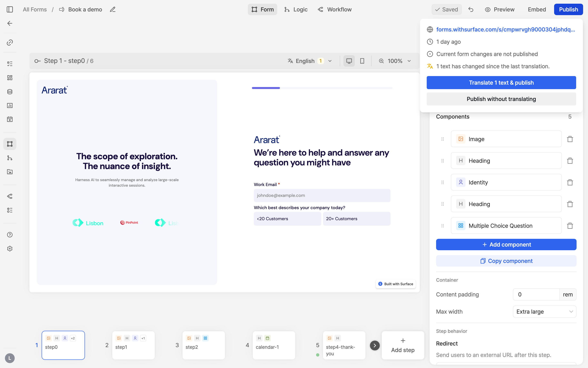Click the Embed button
The height and width of the screenshot is (368, 588).
pos(537,9)
